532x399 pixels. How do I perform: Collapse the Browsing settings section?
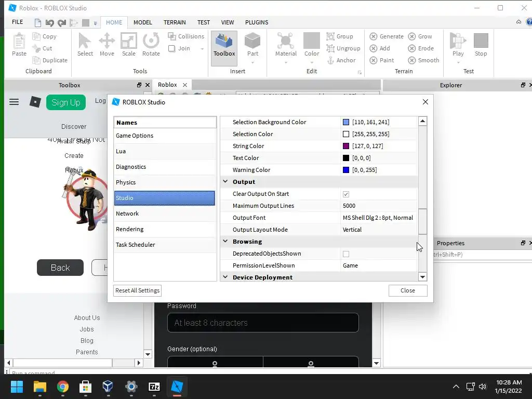tap(225, 241)
